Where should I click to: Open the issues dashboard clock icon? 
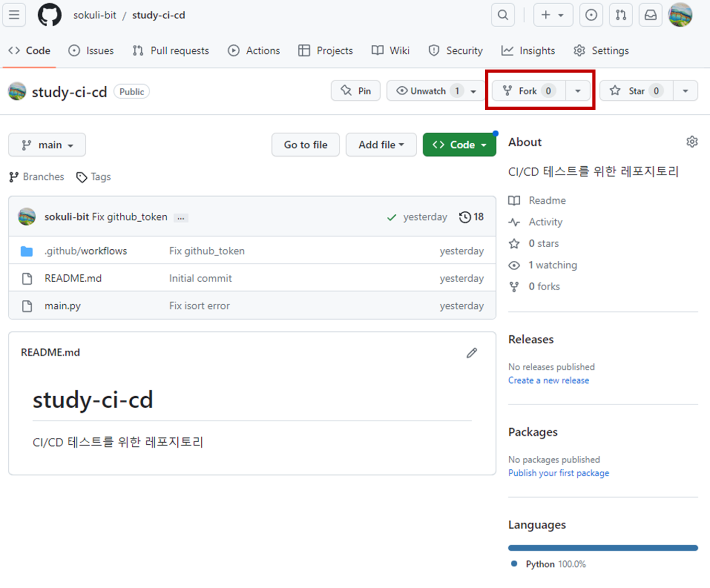[x=591, y=15]
